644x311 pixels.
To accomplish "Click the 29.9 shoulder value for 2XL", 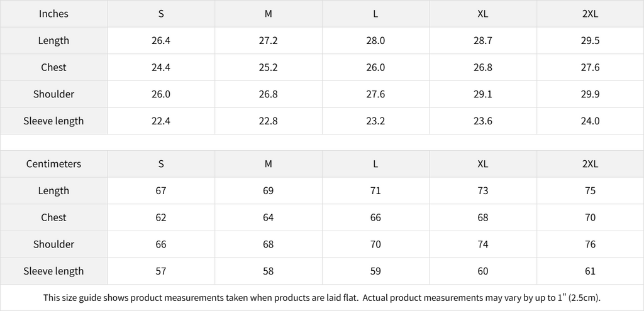I will pos(590,94).
